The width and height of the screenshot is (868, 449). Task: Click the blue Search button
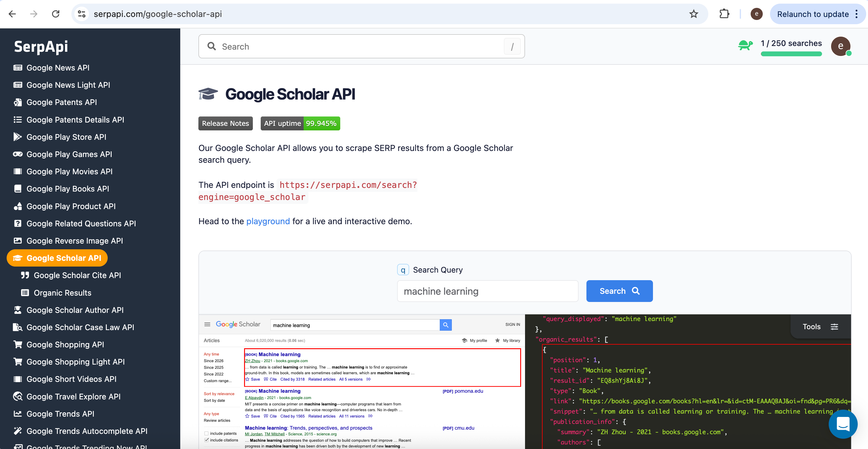click(619, 291)
